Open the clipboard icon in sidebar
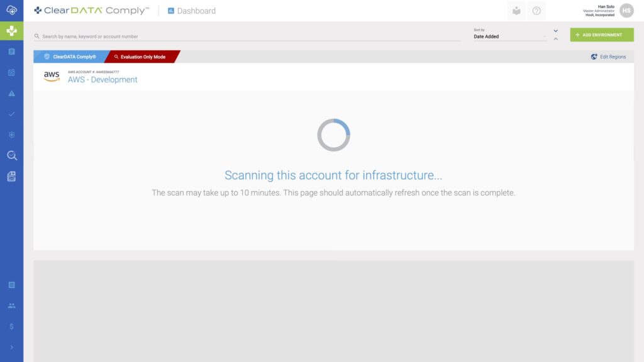The image size is (644, 362). point(11,52)
